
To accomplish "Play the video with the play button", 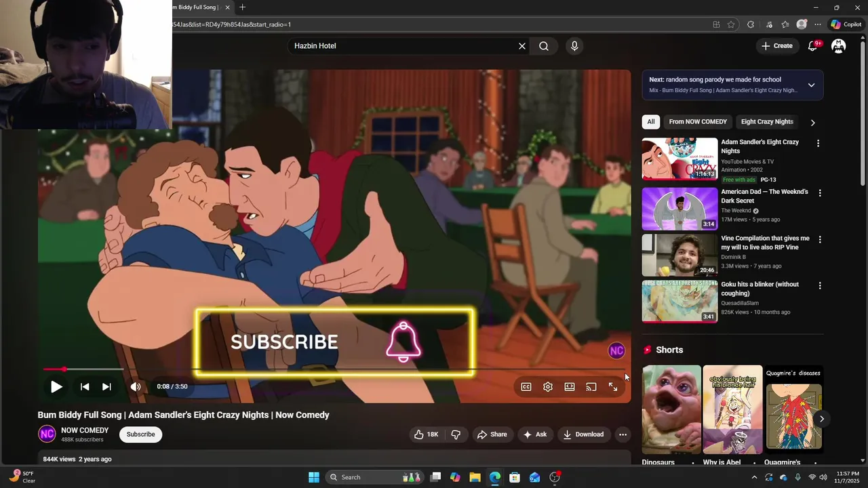I will pos(56,387).
